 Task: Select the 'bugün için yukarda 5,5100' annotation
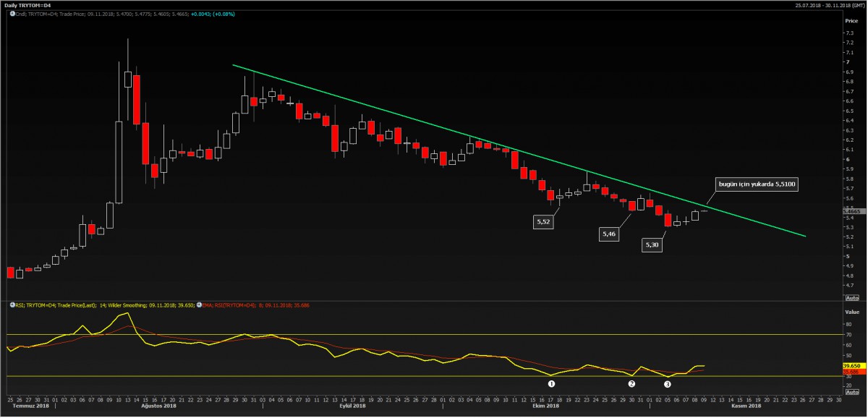click(x=756, y=184)
